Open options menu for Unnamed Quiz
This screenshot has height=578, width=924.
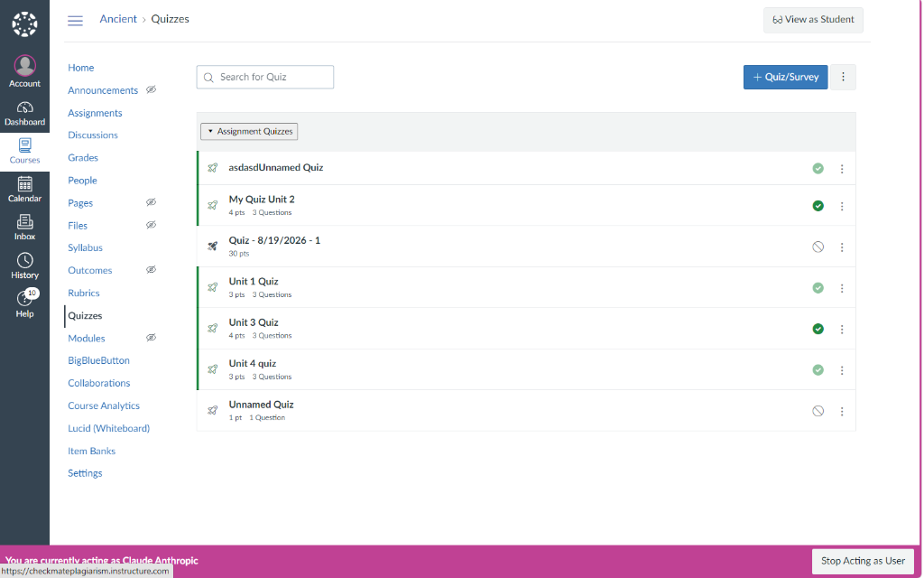pyautogui.click(x=842, y=412)
